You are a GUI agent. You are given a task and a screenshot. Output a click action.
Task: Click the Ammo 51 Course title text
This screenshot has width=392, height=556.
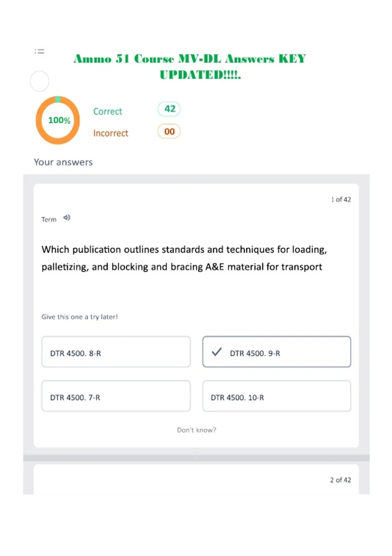(190, 67)
